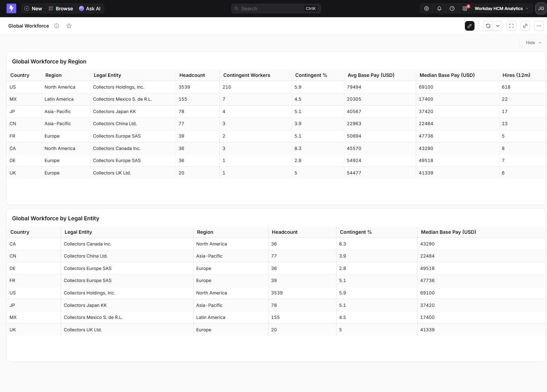Click "Global Workforce by Region" title
The width and height of the screenshot is (547, 392).
pos(49,61)
